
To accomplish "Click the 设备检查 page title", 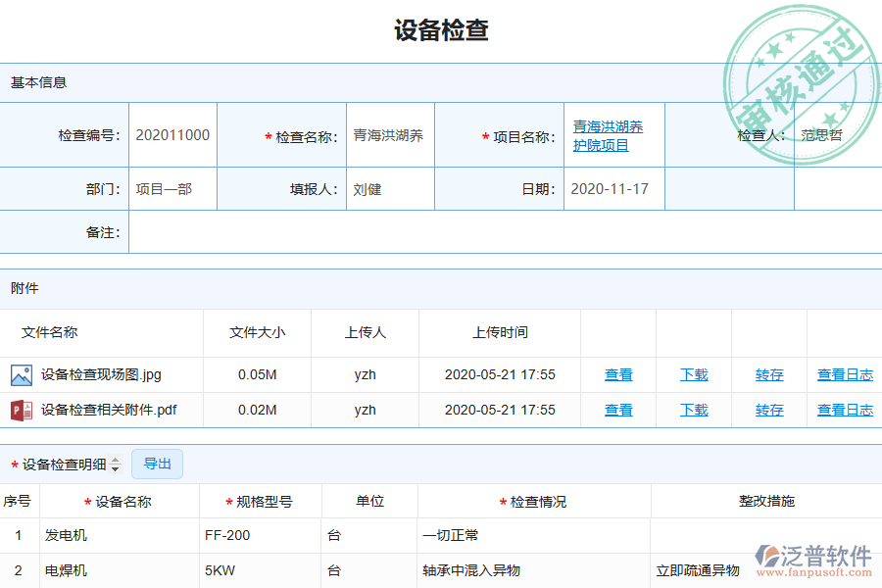I will 440,30.
